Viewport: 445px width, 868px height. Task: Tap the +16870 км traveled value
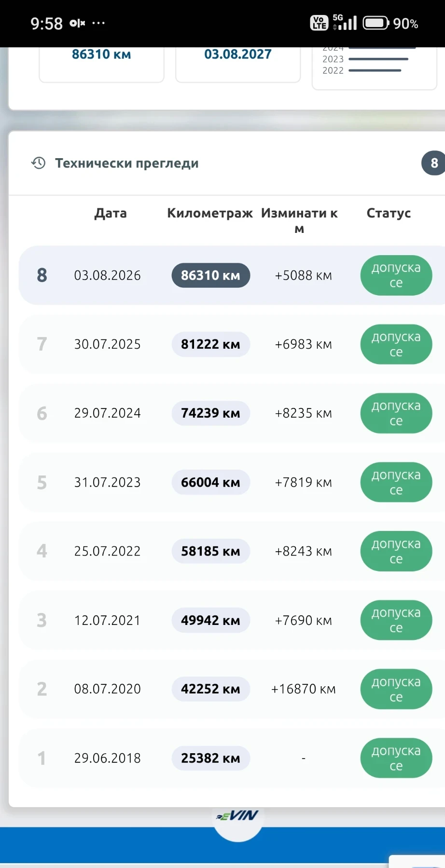pos(303,689)
